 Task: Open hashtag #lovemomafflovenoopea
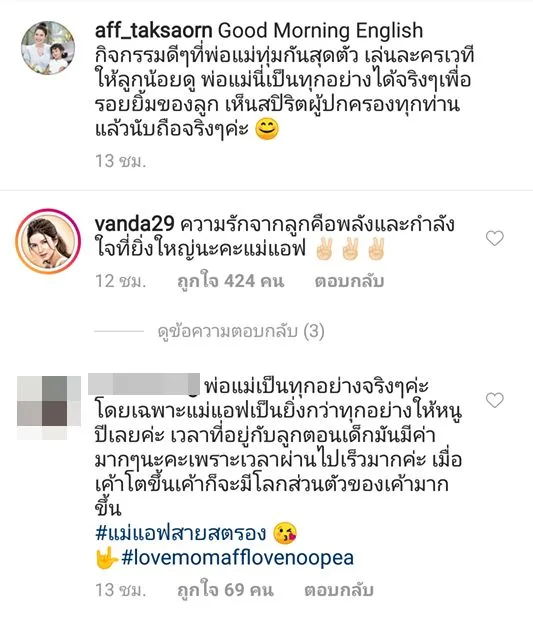point(237,558)
